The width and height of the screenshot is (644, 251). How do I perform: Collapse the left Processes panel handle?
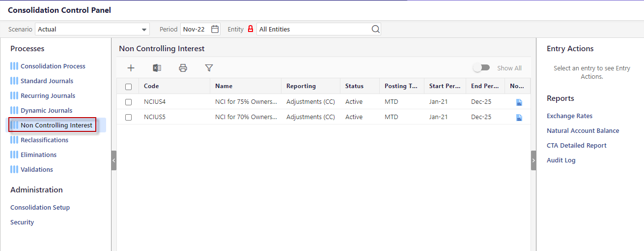[x=114, y=160]
